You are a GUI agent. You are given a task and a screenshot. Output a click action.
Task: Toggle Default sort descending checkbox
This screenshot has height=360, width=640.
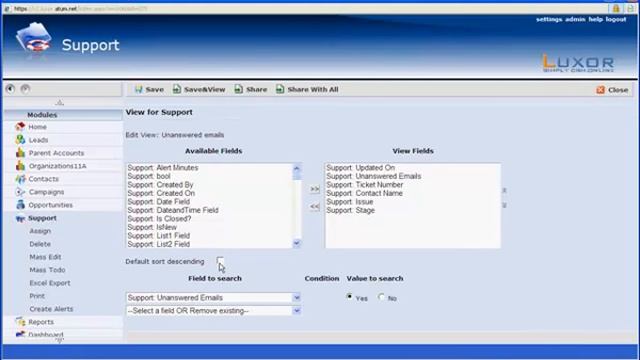click(220, 261)
